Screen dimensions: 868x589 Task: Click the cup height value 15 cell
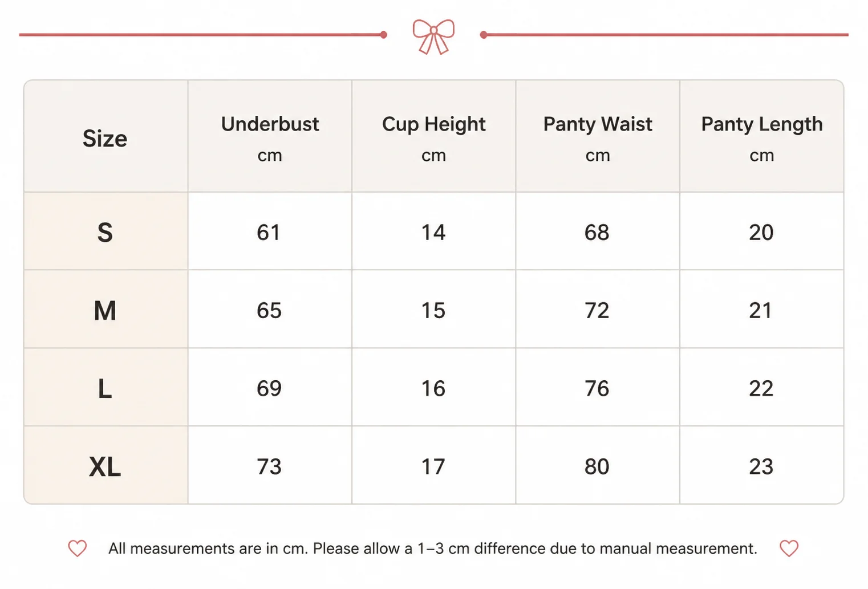tap(434, 309)
